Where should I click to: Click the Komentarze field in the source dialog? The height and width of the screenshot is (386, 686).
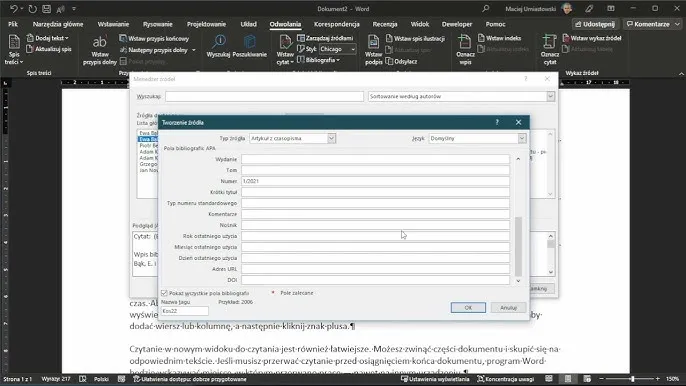pyautogui.click(x=375, y=214)
